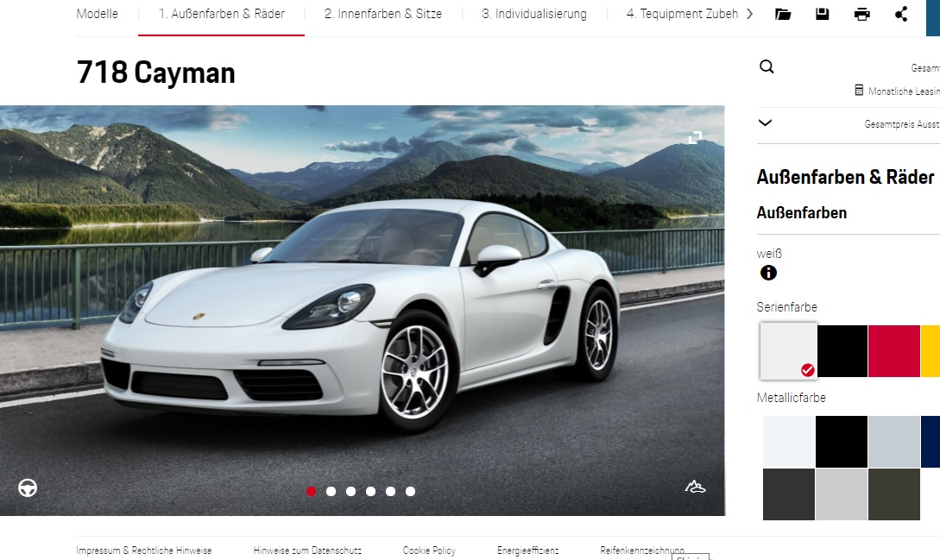Open saved configuration folder icon
The width and height of the screenshot is (940, 560).
pyautogui.click(x=783, y=14)
